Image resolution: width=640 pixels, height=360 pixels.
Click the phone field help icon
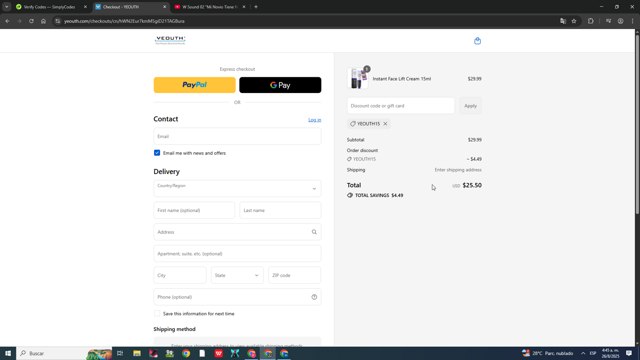pyautogui.click(x=314, y=297)
